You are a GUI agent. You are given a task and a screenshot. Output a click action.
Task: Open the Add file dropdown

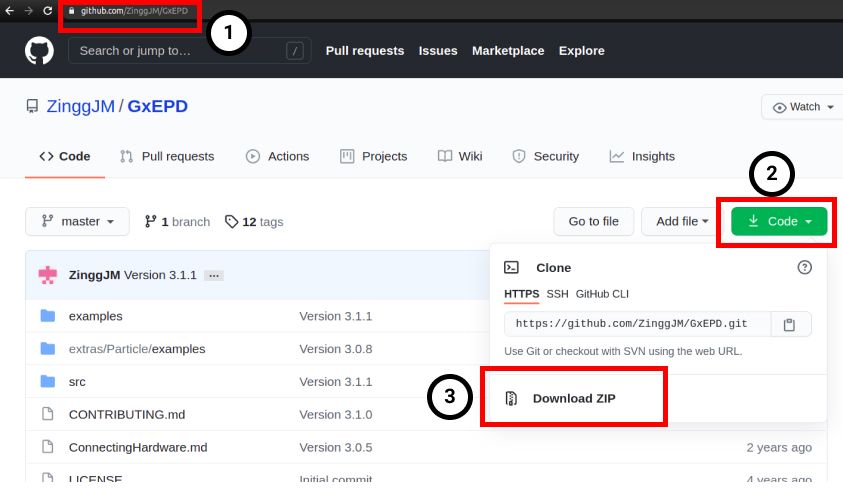682,222
